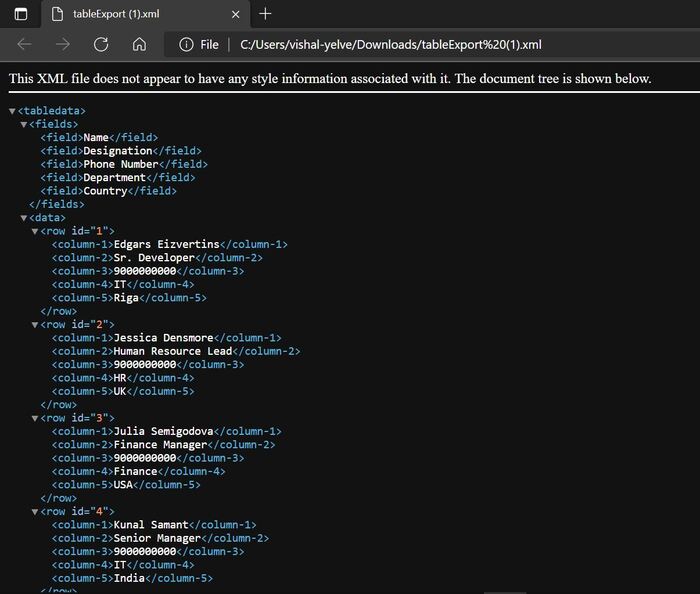Click the Senior Manager value
This screenshot has height=594, width=700.
pos(158,538)
